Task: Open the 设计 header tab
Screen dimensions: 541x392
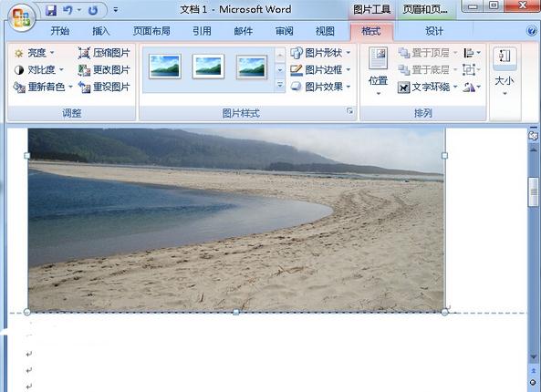Action: [433, 31]
